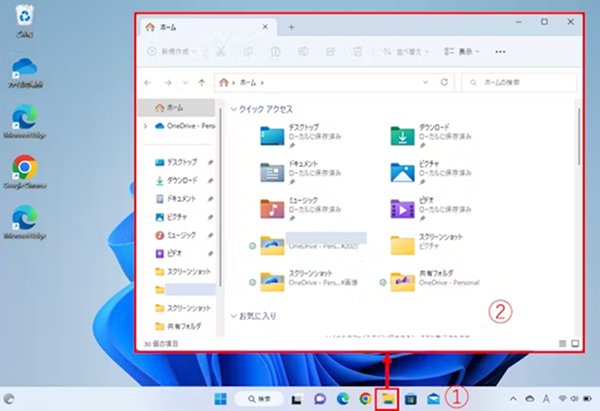600x411 pixels.
Task: Open Google Chrome desktop shortcut
Action: 24,167
